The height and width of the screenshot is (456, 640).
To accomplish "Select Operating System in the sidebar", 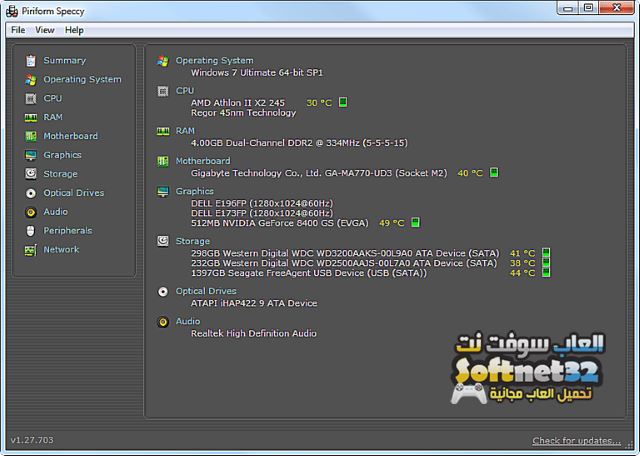I will (x=82, y=79).
